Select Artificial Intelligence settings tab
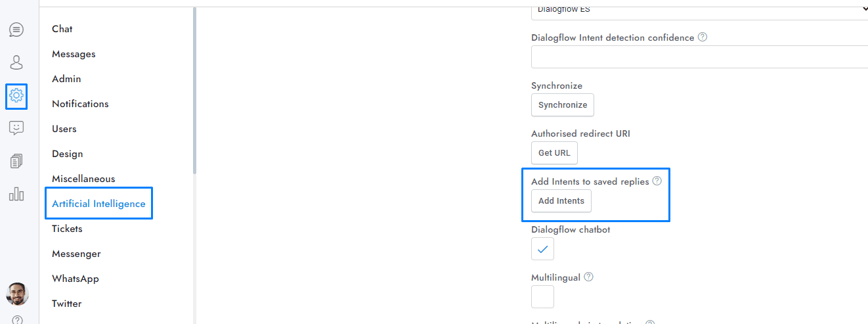Image resolution: width=868 pixels, height=324 pixels. click(98, 204)
